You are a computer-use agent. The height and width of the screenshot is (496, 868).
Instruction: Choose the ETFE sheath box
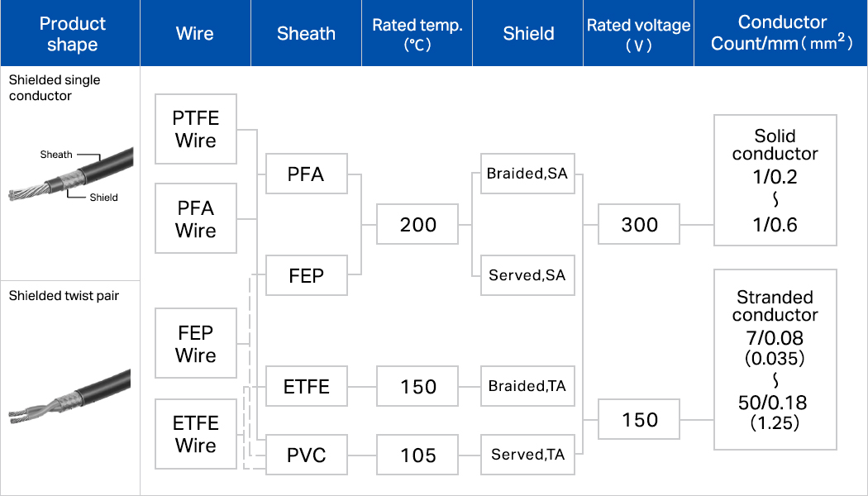tap(306, 386)
